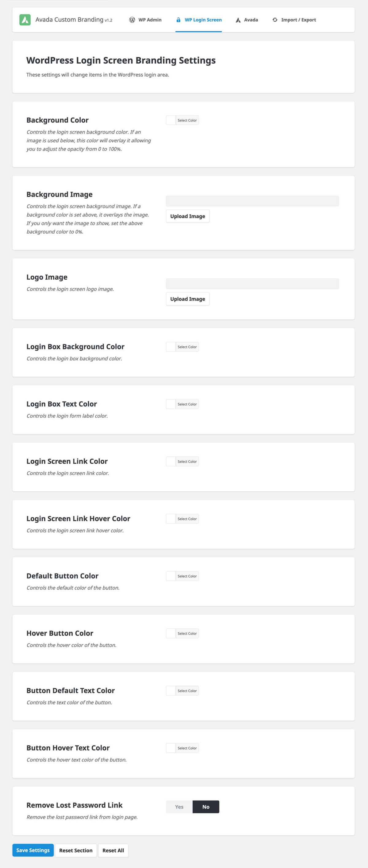This screenshot has width=368, height=868.
Task: Click the Save Settings button
Action: [33, 850]
